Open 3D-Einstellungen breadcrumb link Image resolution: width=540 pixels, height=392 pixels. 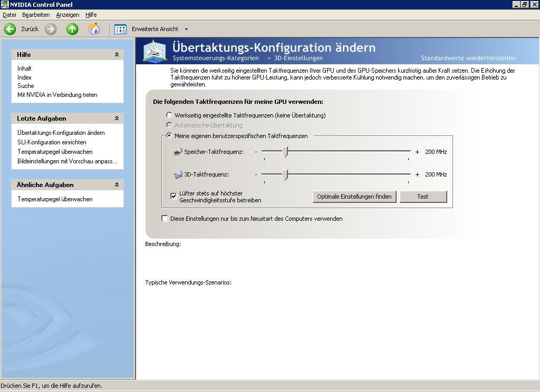tap(298, 58)
